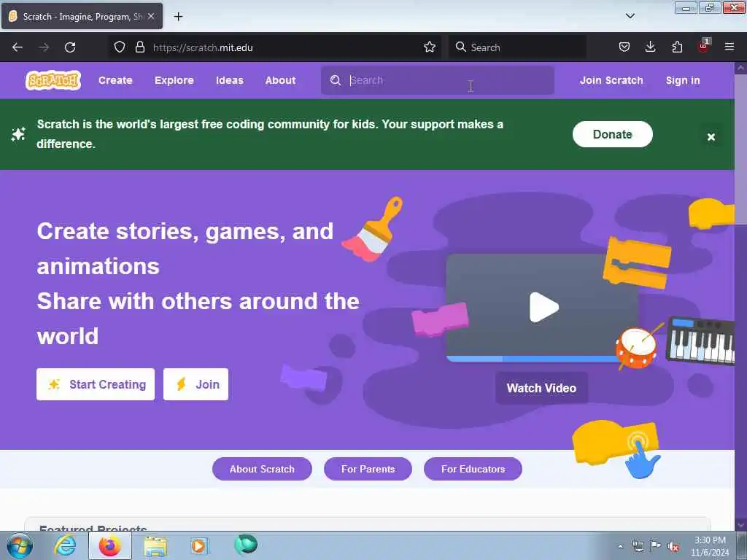Expand the list all tabs chevron
The width and height of the screenshot is (747, 560).
pos(630,16)
